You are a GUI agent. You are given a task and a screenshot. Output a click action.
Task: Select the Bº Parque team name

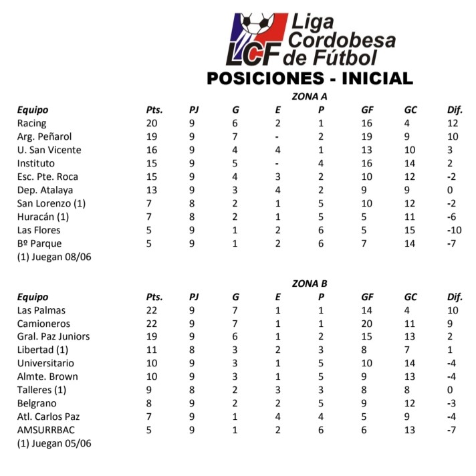(x=39, y=243)
